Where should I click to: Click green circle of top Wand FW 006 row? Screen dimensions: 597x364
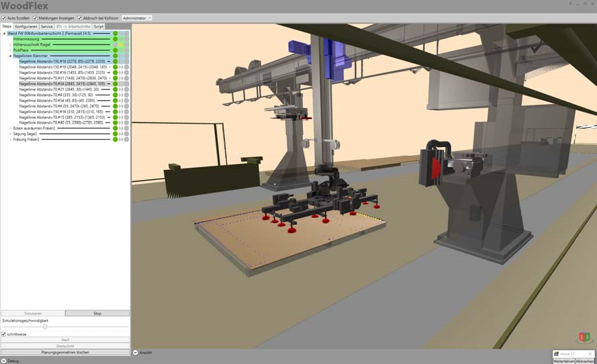[115, 34]
